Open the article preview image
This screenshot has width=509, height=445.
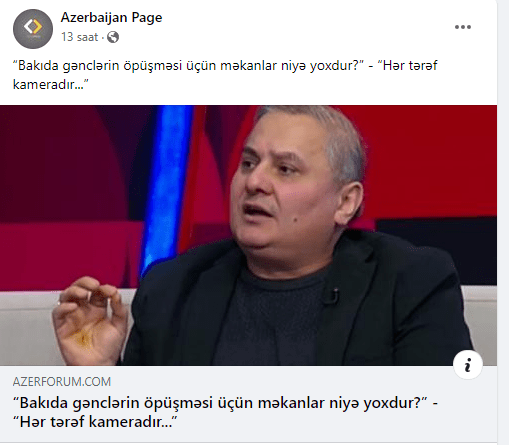click(x=248, y=235)
